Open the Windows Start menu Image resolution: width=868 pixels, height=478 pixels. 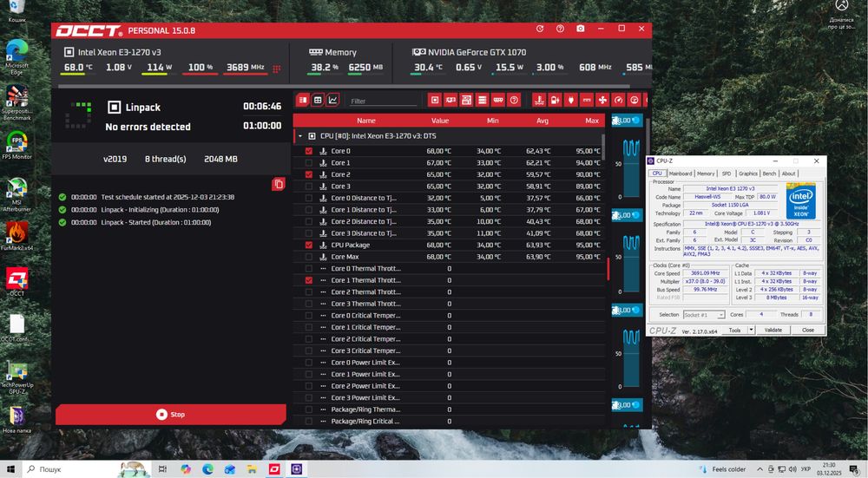click(10, 469)
